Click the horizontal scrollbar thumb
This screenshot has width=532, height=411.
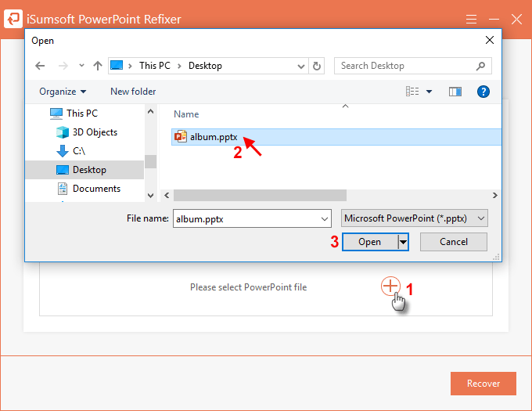260,195
